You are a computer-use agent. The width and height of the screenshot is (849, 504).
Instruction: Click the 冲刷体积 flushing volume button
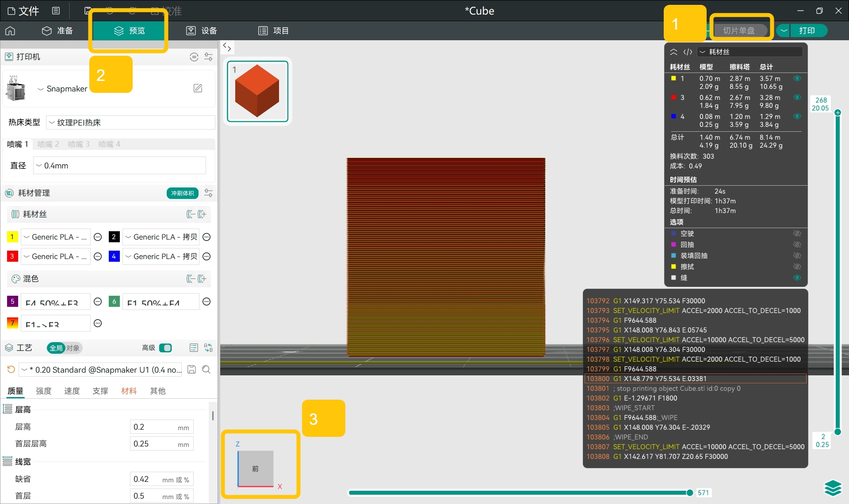183,193
